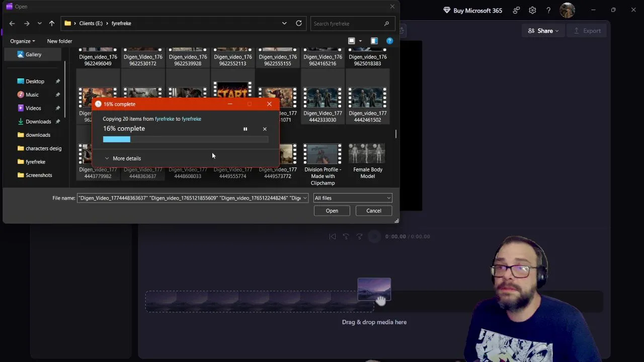The image size is (644, 362).
Task: Cancel the copy with the small X
Action: coord(265,129)
